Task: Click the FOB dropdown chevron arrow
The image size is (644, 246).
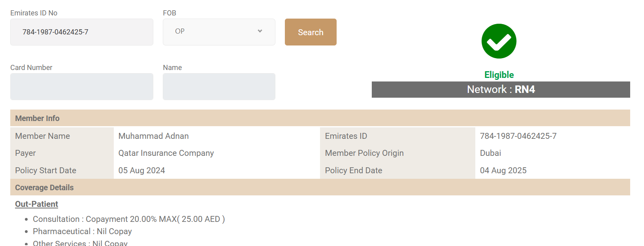Action: tap(260, 31)
